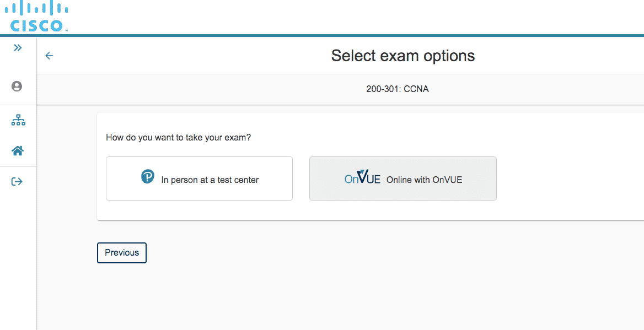This screenshot has height=330, width=644.
Task: Expand the sidebar using the double chevron
Action: click(x=18, y=47)
